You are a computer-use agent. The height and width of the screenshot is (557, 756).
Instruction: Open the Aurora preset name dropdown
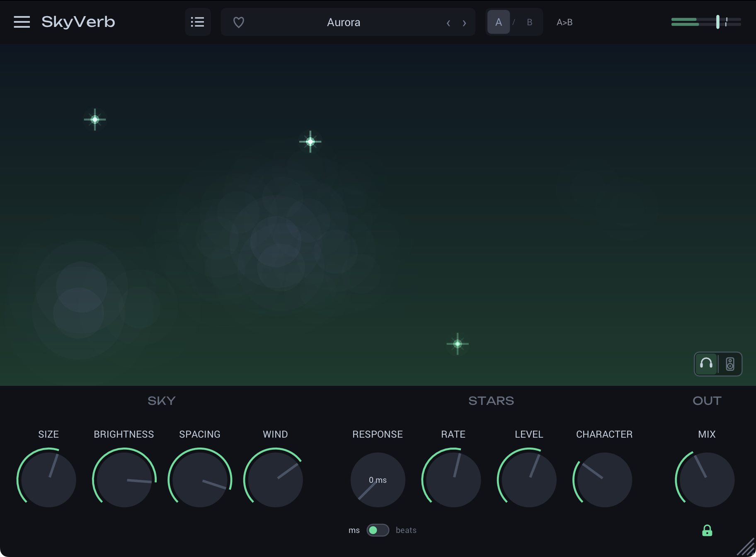pos(344,22)
